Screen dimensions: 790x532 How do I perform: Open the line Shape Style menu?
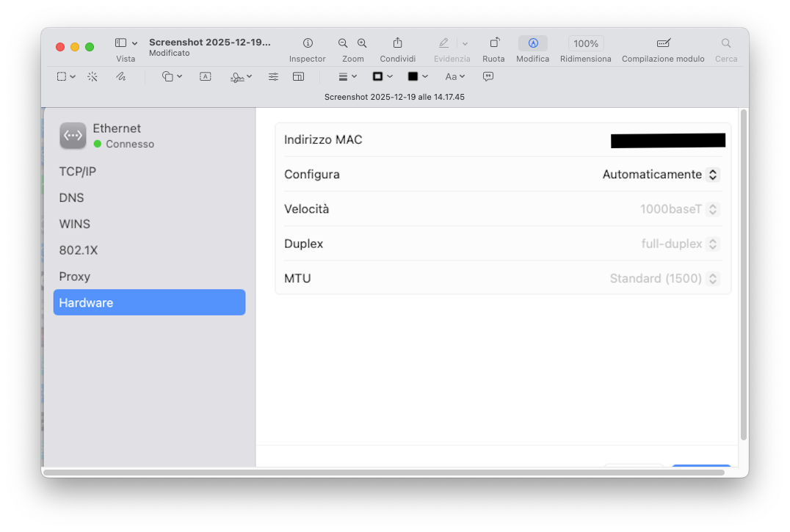point(347,76)
